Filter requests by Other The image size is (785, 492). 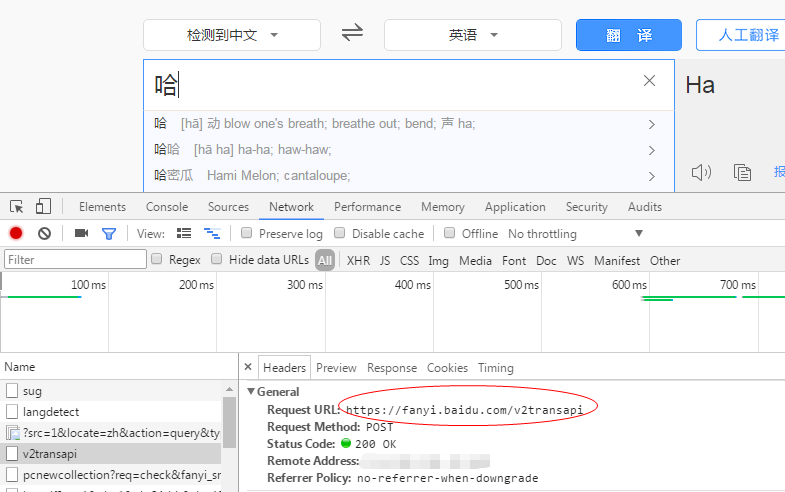click(665, 261)
